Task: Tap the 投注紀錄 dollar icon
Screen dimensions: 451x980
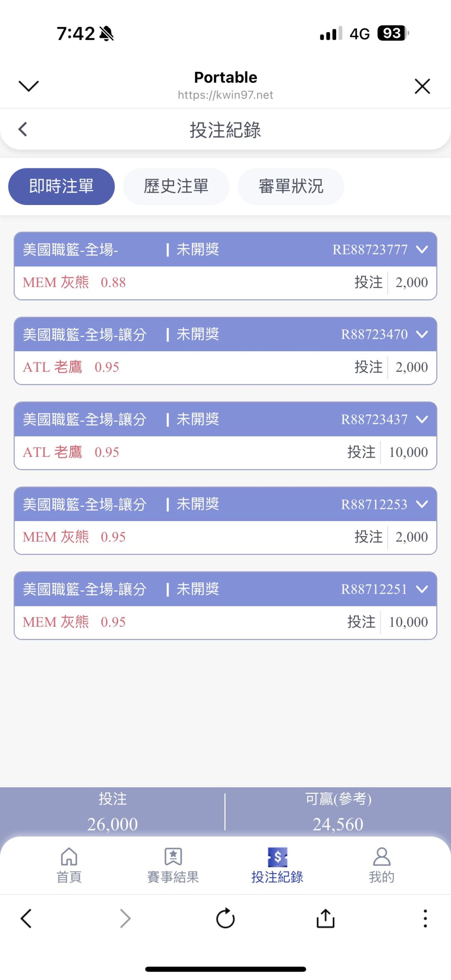Action: click(277, 857)
